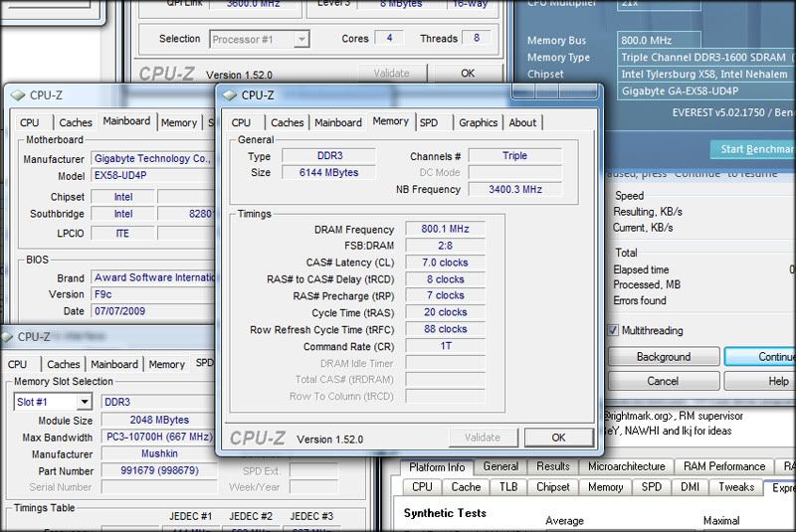Click the tRAS value 20 clocks

tap(445, 312)
